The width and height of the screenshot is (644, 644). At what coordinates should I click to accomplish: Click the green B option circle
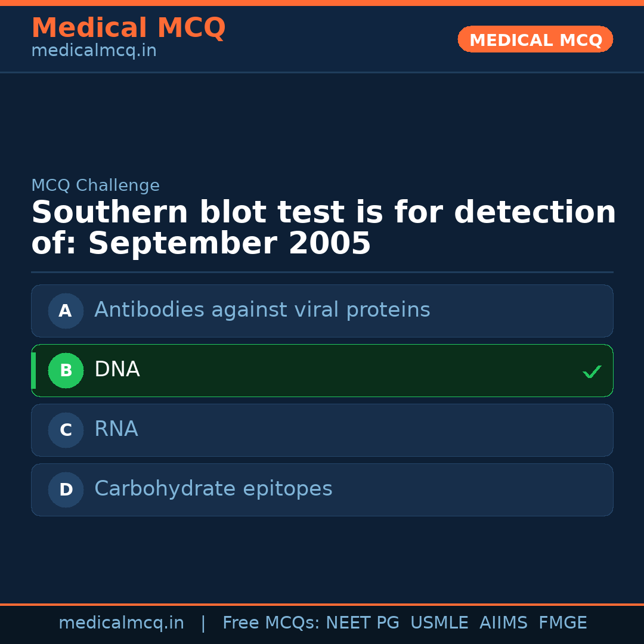pos(66,370)
